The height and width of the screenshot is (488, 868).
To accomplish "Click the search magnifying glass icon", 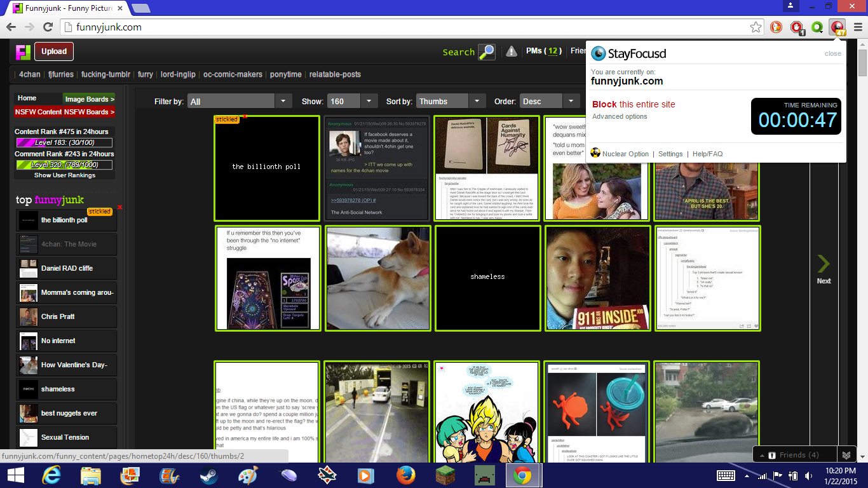I will pyautogui.click(x=487, y=52).
